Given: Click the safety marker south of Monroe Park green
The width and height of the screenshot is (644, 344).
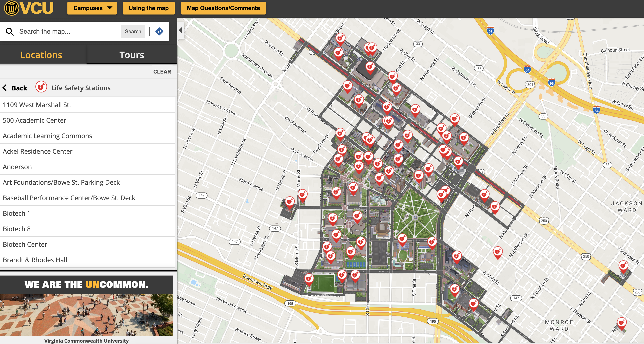Looking at the screenshot, I should tap(402, 239).
